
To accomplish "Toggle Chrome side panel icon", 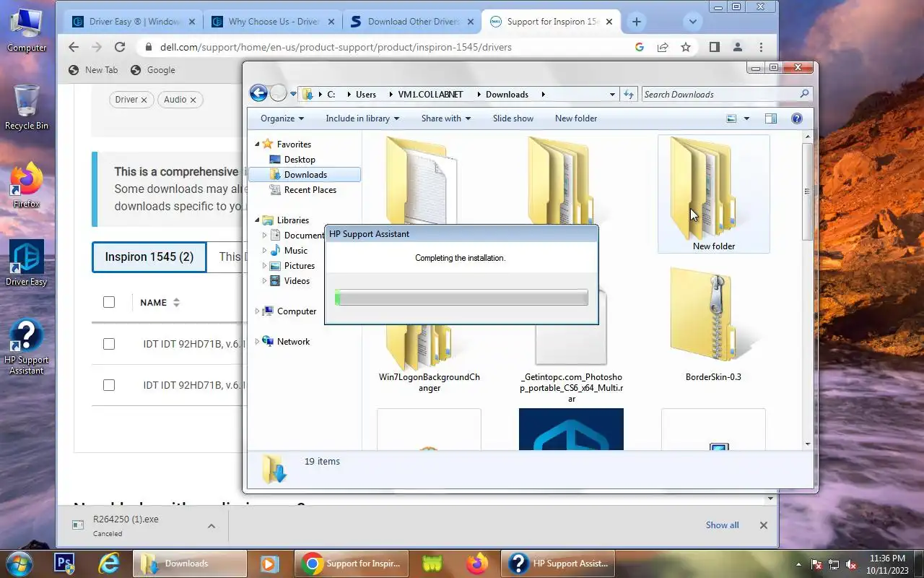I will coord(714,47).
